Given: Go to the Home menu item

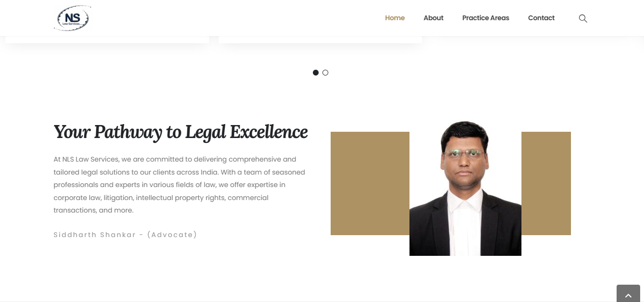Looking at the screenshot, I should click(x=395, y=18).
